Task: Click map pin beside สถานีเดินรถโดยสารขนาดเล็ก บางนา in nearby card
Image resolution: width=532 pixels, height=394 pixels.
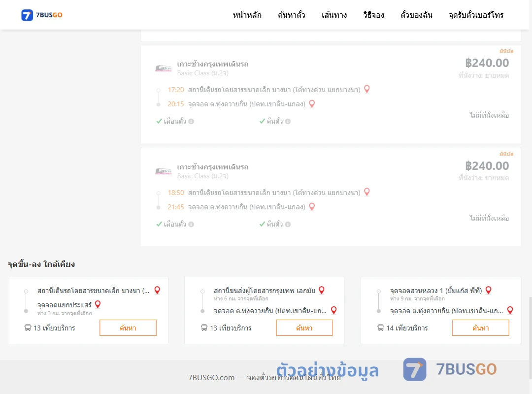Action: click(x=157, y=290)
